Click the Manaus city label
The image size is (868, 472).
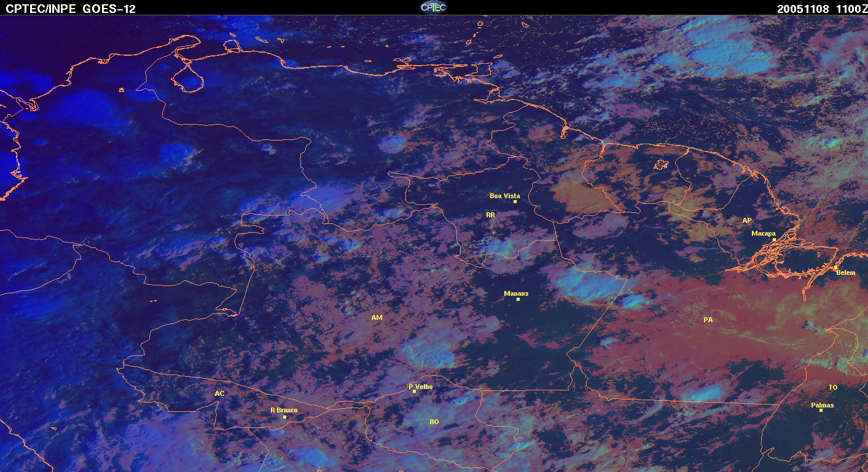pyautogui.click(x=516, y=293)
